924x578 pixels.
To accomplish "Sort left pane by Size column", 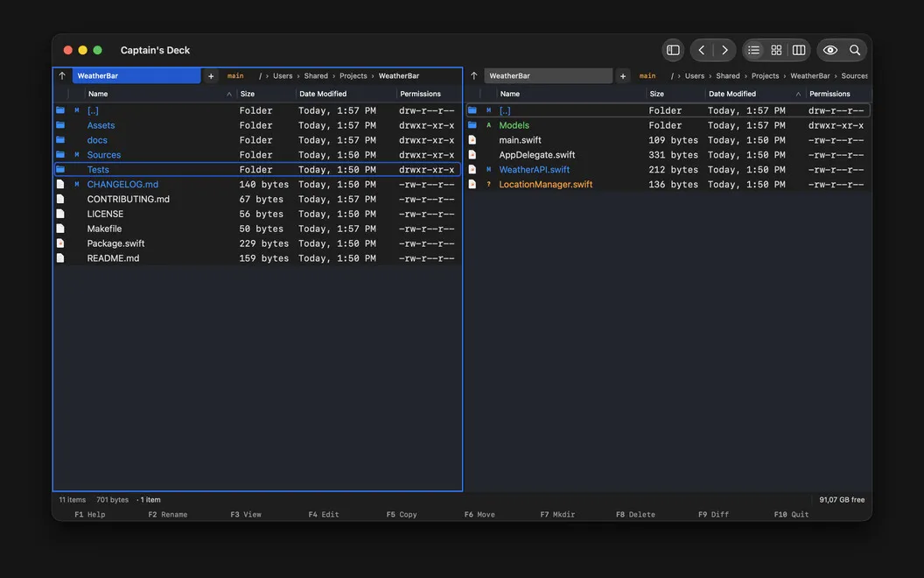I will 266,94.
